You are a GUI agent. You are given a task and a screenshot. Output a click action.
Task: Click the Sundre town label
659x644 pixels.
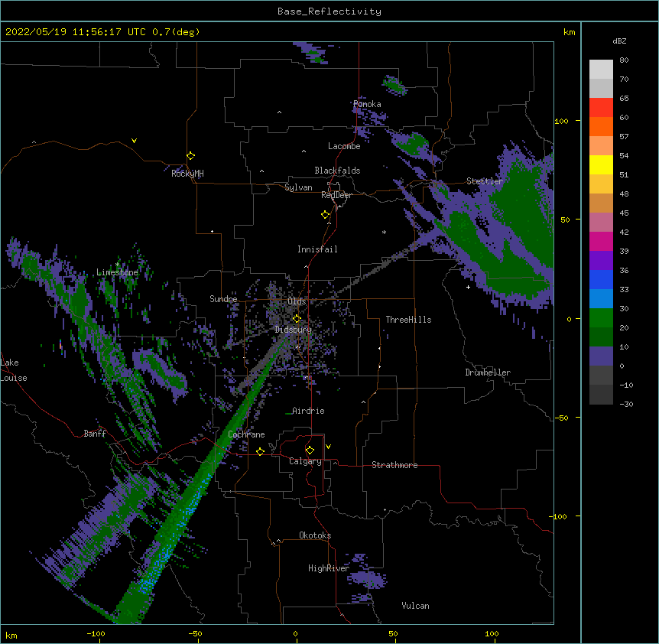223,299
